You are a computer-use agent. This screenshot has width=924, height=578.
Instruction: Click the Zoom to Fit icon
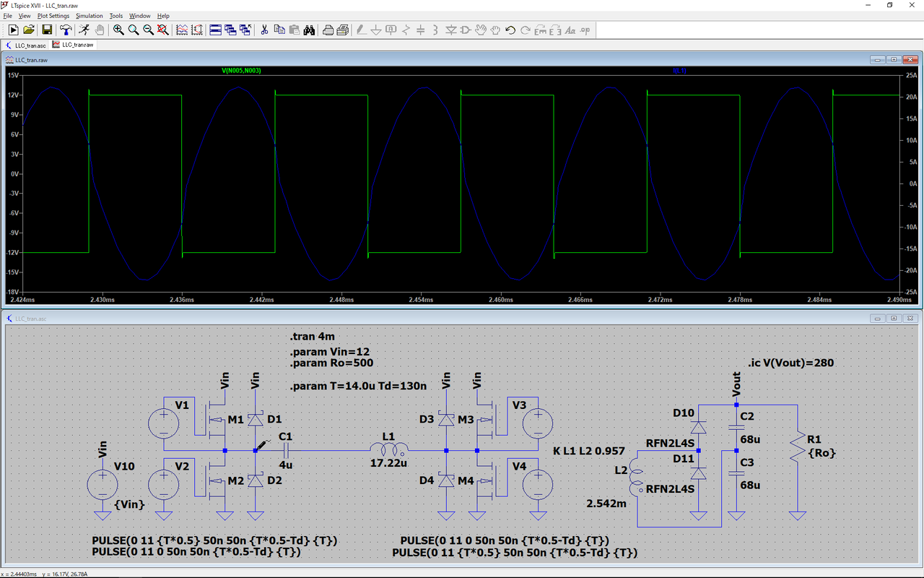pyautogui.click(x=163, y=30)
